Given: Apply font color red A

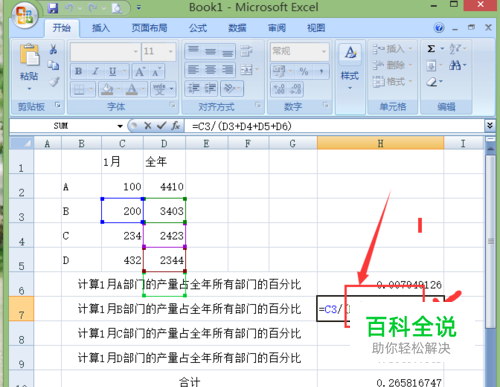Looking at the screenshot, I should [132, 89].
